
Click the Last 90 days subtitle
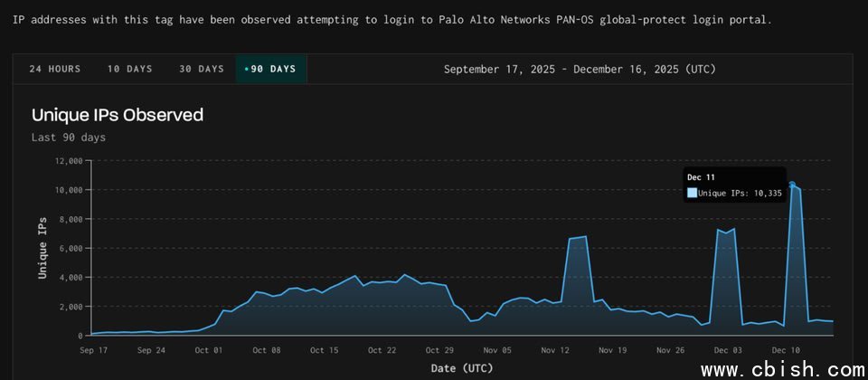(x=68, y=138)
